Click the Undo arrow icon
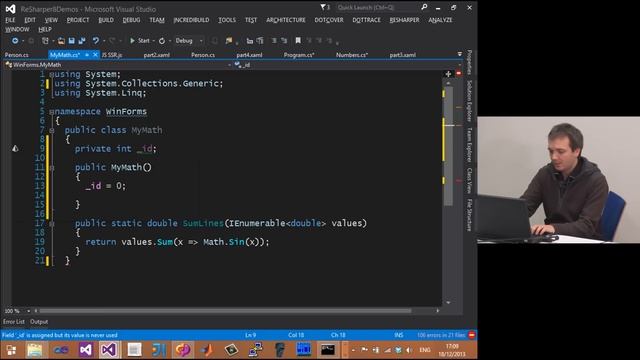The image size is (640, 360). 96,41
